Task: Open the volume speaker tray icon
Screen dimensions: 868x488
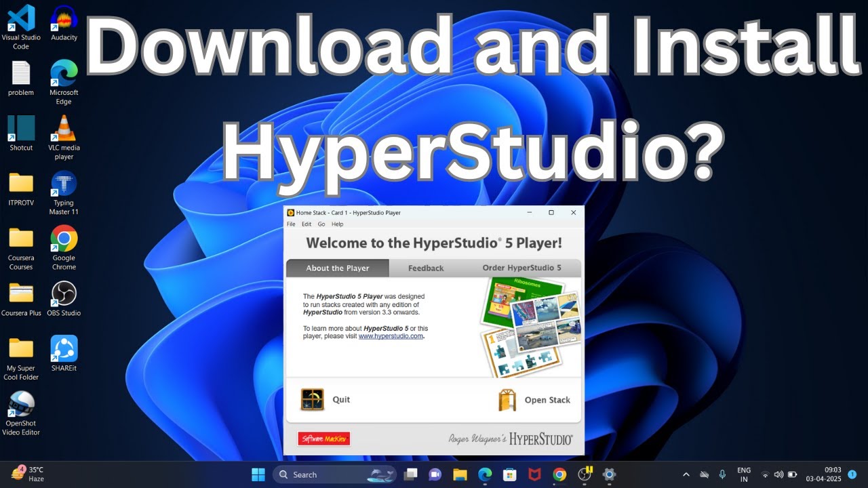Action: 778,474
